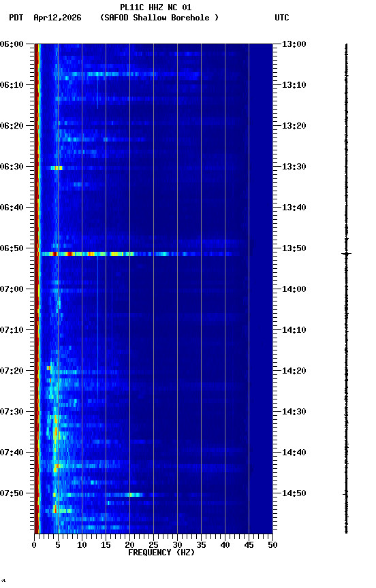Click the 14:10 UTC time label
Screen dimensions: 376x588
pyautogui.click(x=294, y=330)
